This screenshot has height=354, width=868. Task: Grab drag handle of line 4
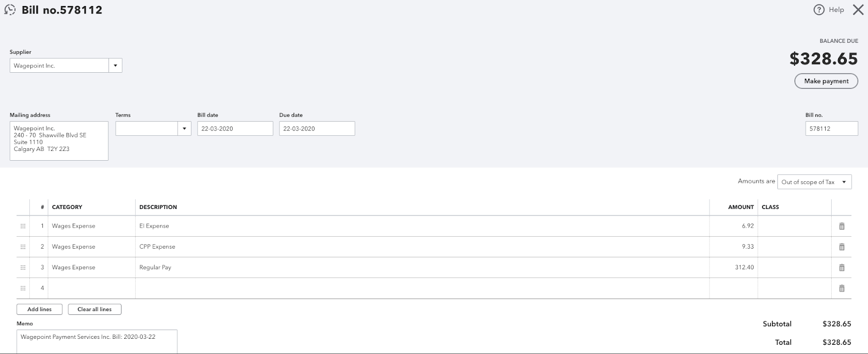[23, 288]
